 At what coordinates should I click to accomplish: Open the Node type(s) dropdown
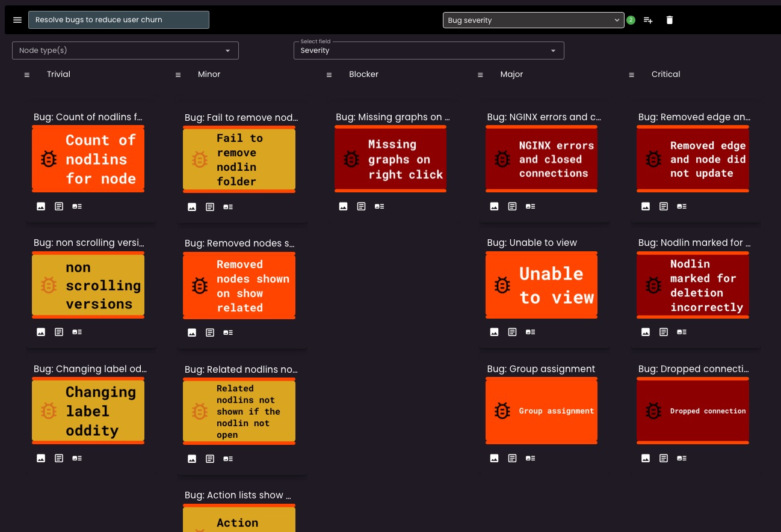pos(125,50)
